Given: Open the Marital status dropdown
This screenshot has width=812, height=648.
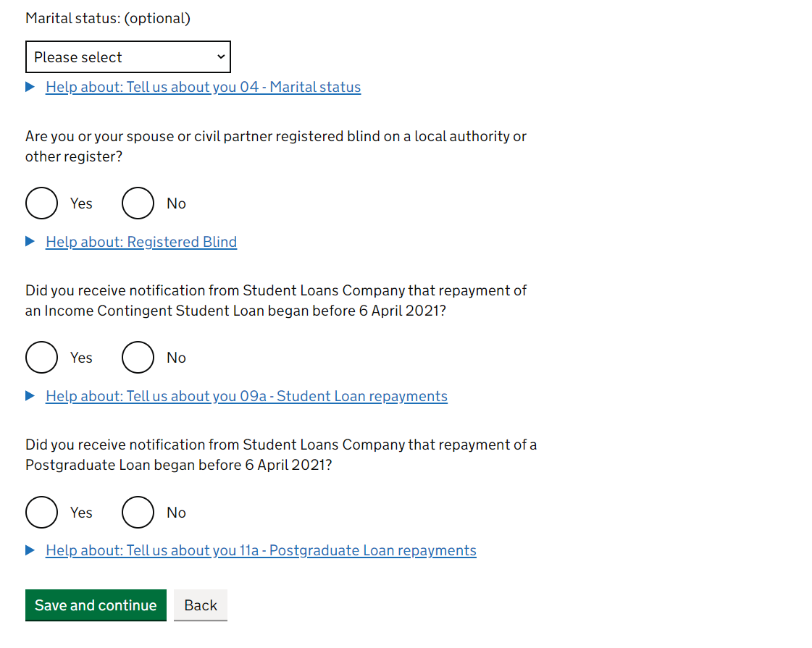Looking at the screenshot, I should tap(128, 57).
